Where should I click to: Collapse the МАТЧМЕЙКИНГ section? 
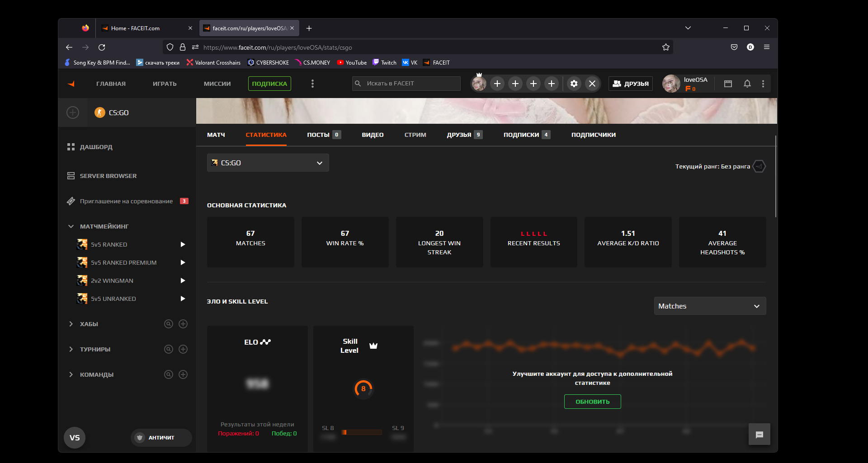[x=71, y=226]
